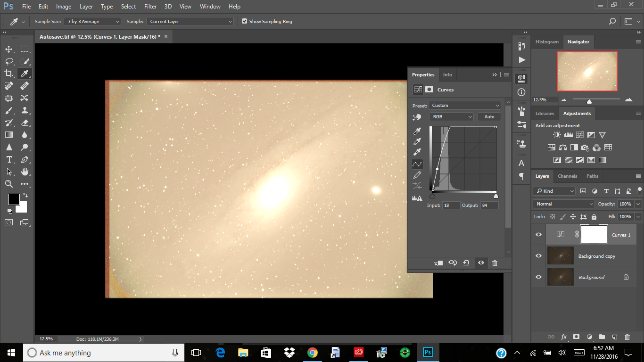Open the Layer menu
Image resolution: width=644 pixels, height=362 pixels.
click(x=86, y=7)
